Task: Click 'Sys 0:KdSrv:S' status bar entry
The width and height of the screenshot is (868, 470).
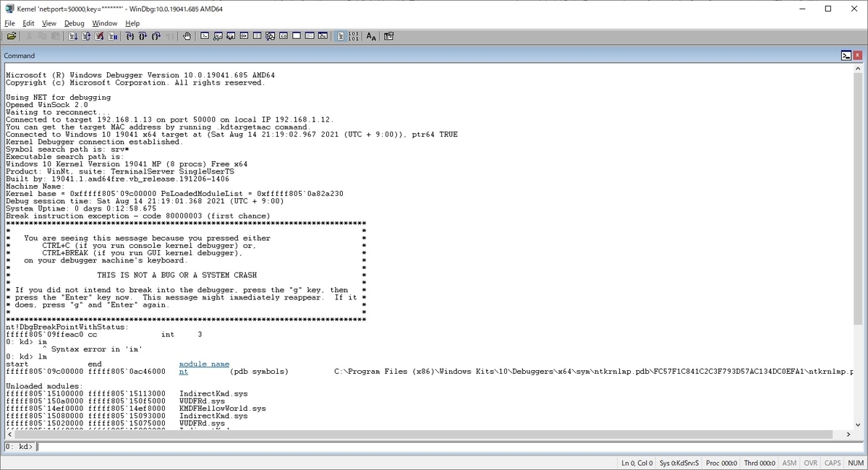Action: click(x=679, y=463)
